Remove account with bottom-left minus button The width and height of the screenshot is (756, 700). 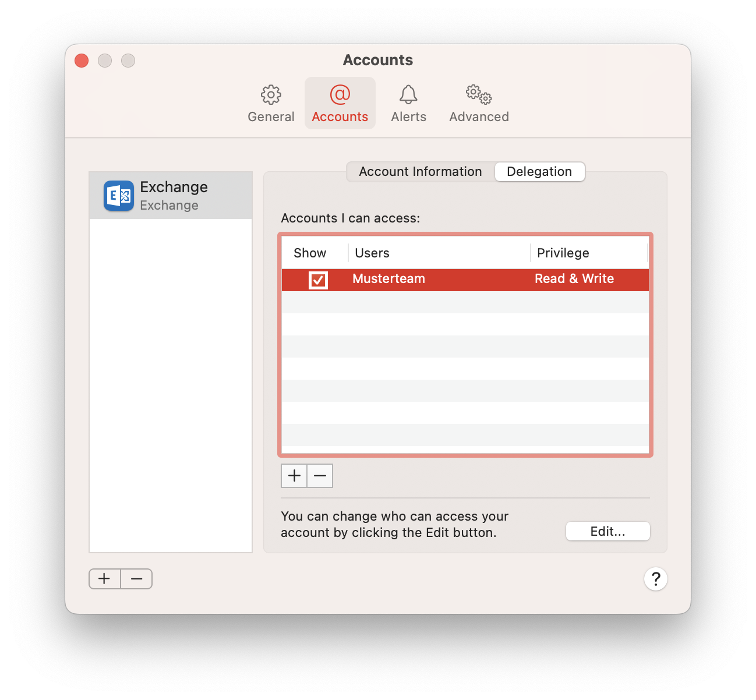[137, 579]
